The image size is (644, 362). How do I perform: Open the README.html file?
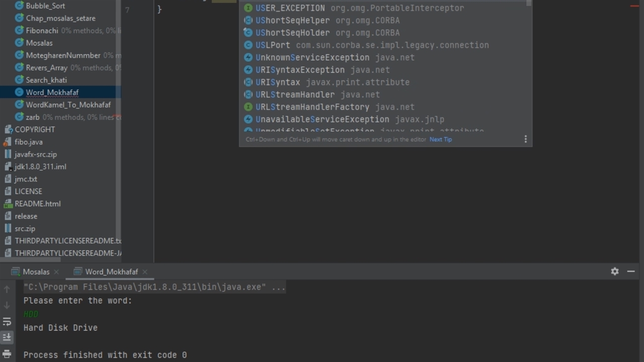pos(37,204)
